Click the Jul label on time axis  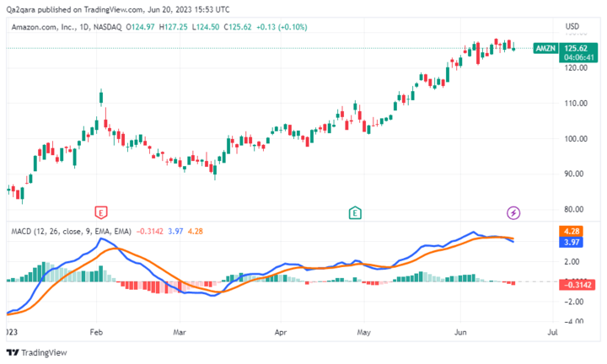pyautogui.click(x=553, y=332)
